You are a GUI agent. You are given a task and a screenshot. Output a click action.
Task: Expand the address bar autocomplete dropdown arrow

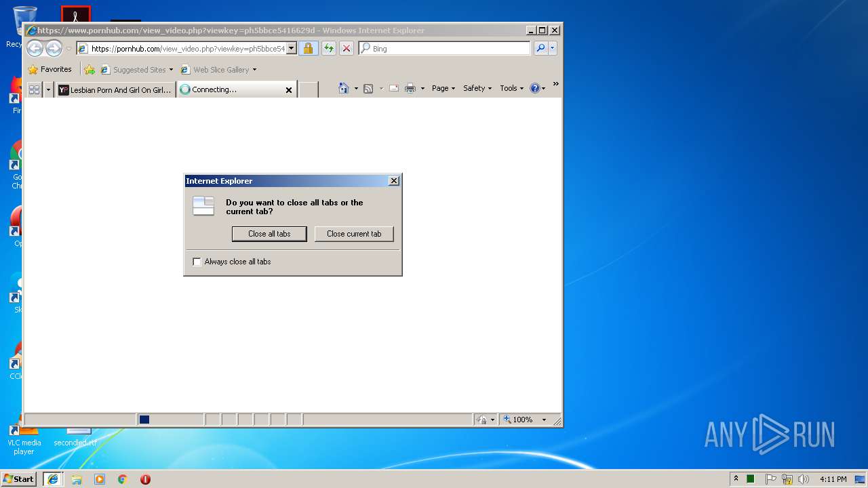(292, 48)
